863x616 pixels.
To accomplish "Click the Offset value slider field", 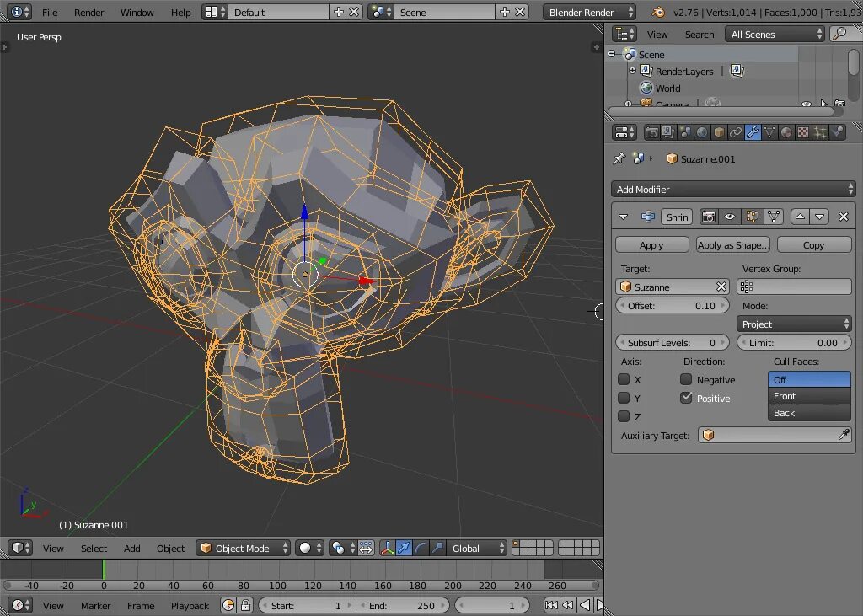I will pos(672,306).
